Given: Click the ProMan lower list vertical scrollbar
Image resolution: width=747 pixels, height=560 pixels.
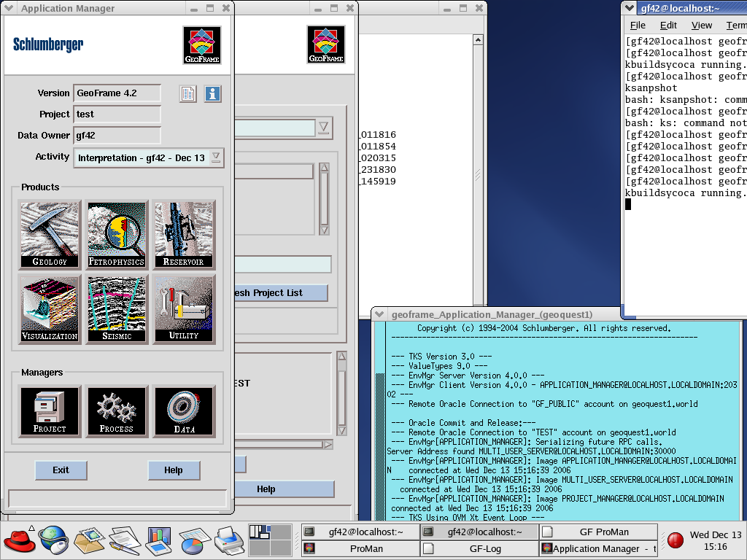Looking at the screenshot, I should (x=341, y=393).
